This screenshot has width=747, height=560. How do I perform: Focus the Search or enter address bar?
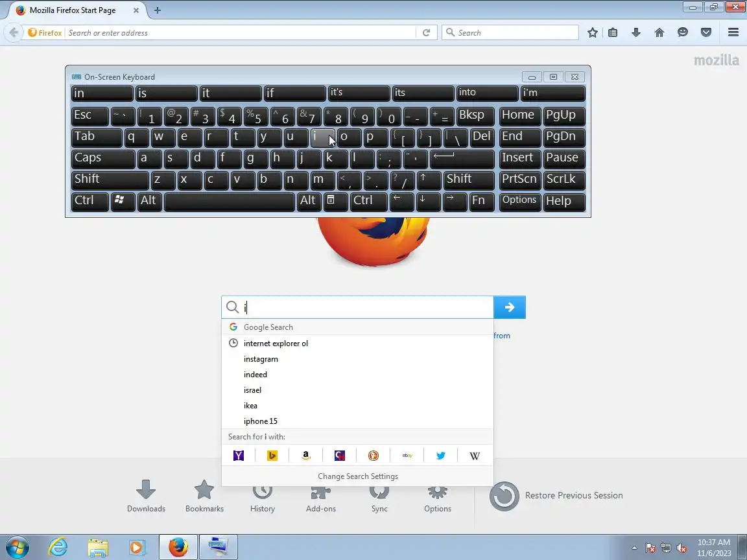(x=241, y=32)
